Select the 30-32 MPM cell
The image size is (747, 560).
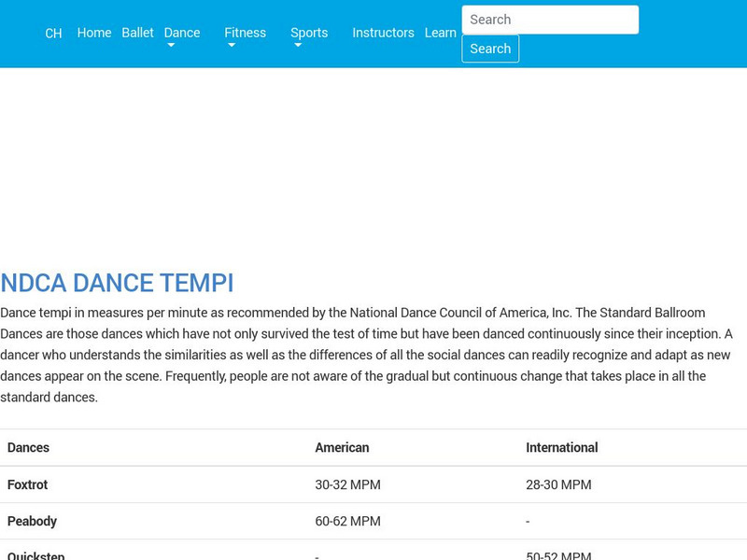(x=347, y=484)
